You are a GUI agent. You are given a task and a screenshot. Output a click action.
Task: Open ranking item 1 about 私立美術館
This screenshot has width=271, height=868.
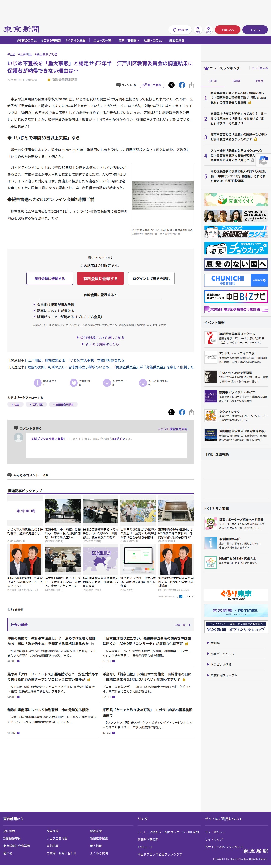(x=236, y=98)
